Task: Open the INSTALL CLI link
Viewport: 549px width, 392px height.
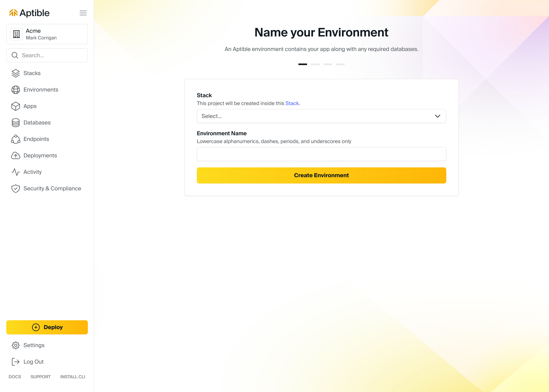Action: point(73,377)
